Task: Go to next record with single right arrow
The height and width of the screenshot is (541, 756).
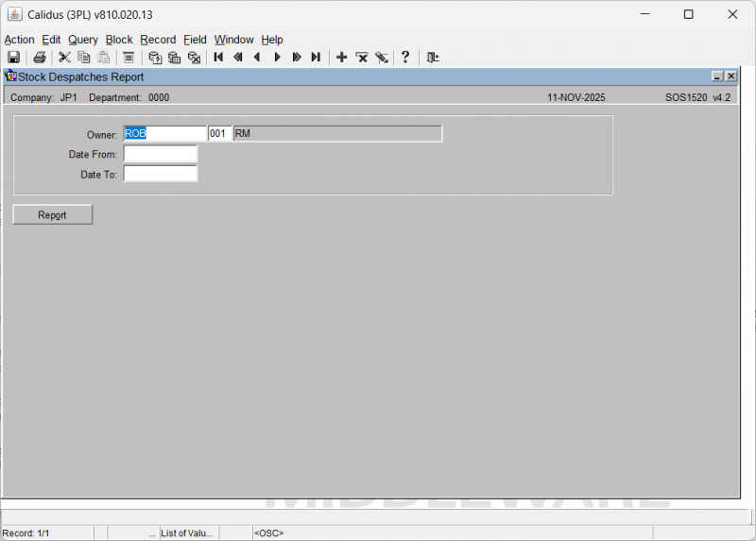Action: (x=277, y=58)
